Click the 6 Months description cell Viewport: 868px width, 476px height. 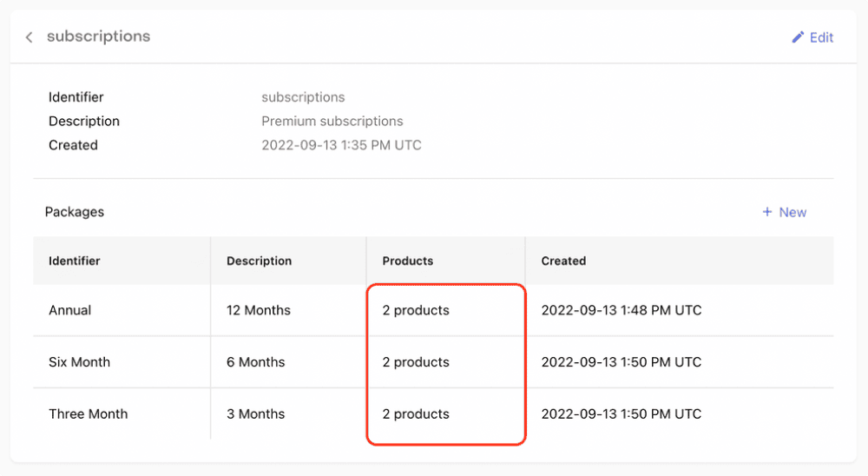click(x=256, y=362)
